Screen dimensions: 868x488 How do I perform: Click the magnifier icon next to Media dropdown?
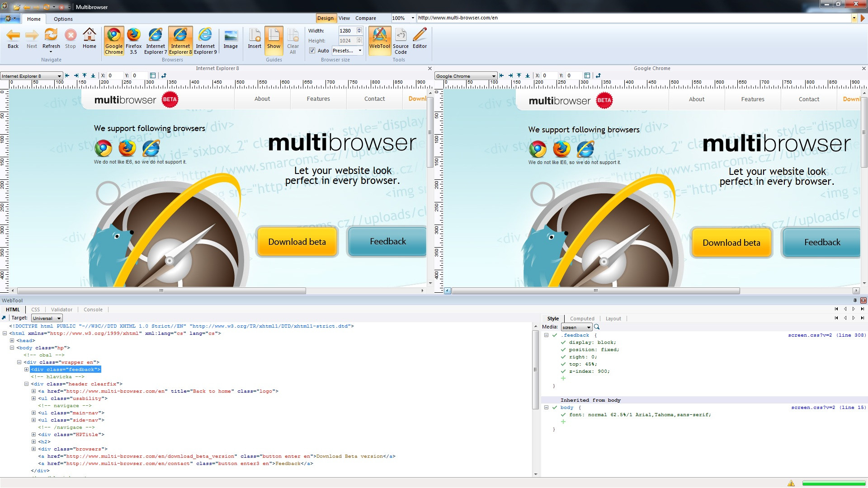(x=597, y=327)
